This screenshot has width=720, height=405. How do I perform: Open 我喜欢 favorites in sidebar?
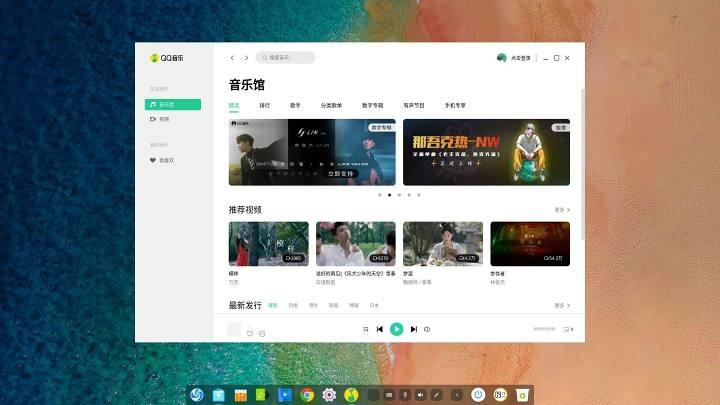[166, 160]
